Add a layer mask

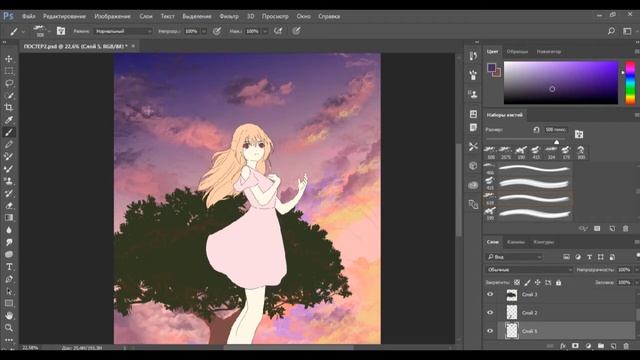(x=575, y=346)
